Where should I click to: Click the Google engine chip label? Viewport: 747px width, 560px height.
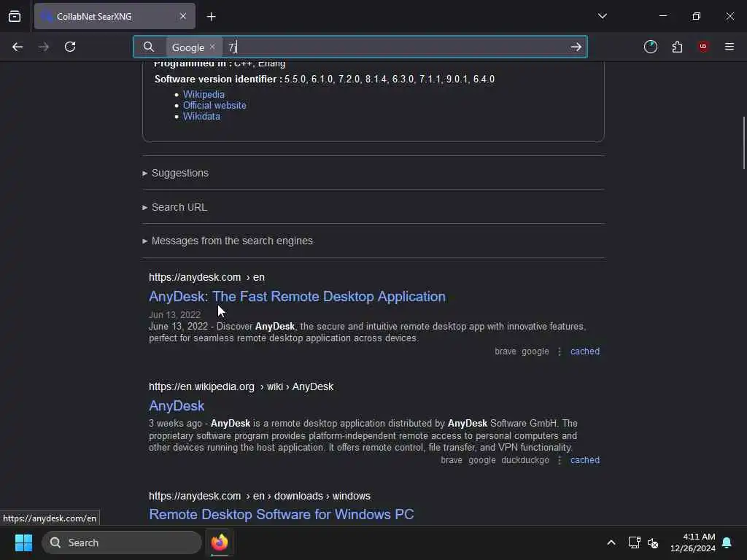tap(187, 47)
